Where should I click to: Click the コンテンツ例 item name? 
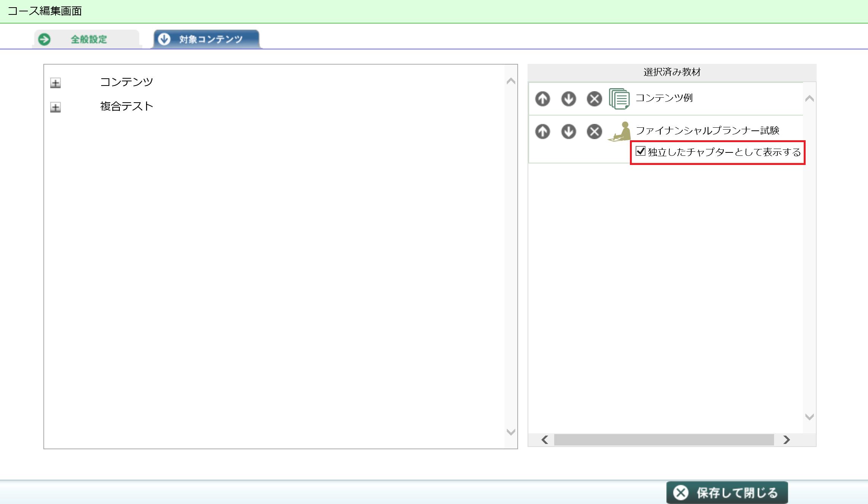pyautogui.click(x=664, y=98)
